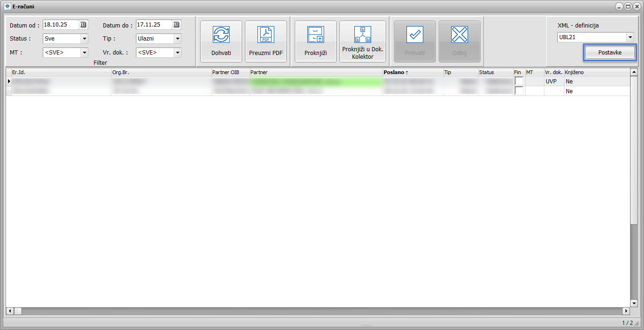Toggle Fin checkbox in first row
The image size is (644, 330).
point(518,81)
